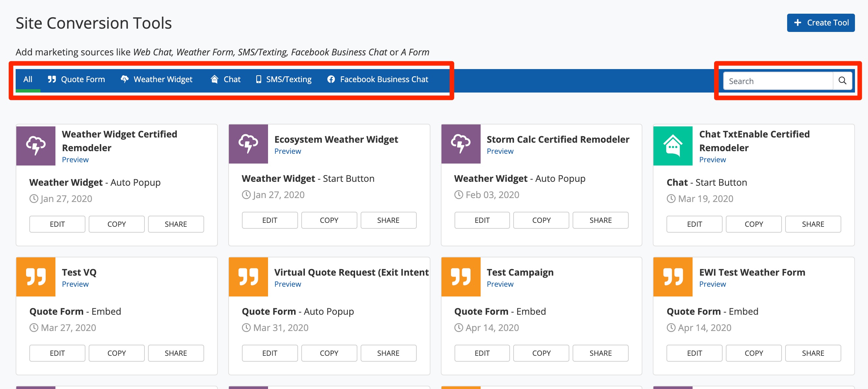This screenshot has height=389, width=868.
Task: Click orange quote icon on Test VQ card
Action: coord(36,277)
